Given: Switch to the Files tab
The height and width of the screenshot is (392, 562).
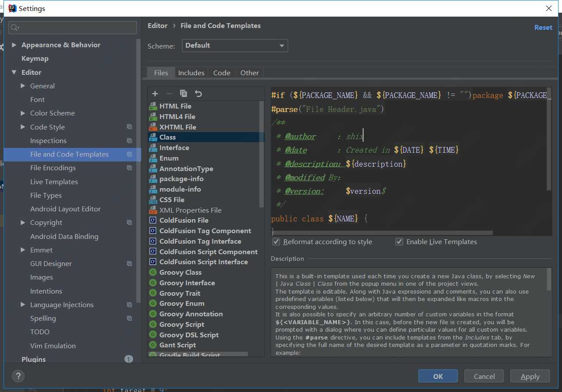Looking at the screenshot, I should (161, 73).
